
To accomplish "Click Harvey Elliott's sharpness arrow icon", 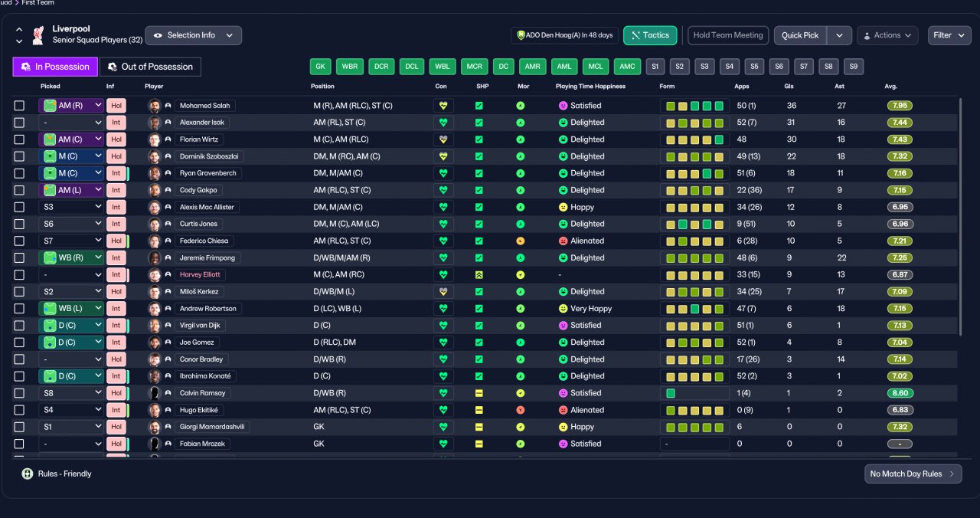I will point(479,274).
